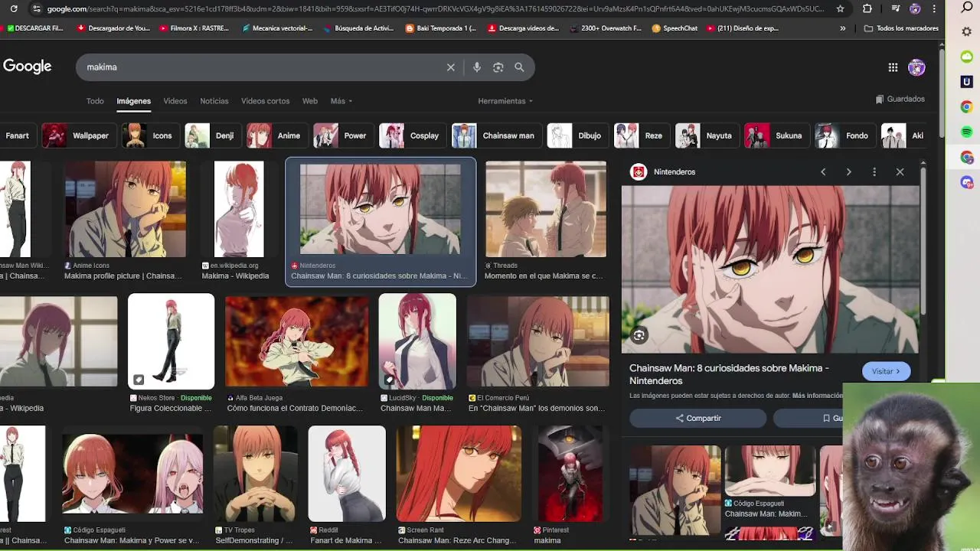Viewport: 980px width, 551px height.
Task: Open the SpeechChat bookmark
Action: click(675, 28)
